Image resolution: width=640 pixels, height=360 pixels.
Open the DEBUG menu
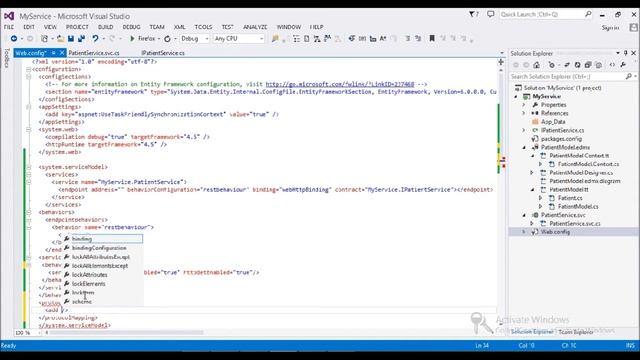click(x=131, y=27)
